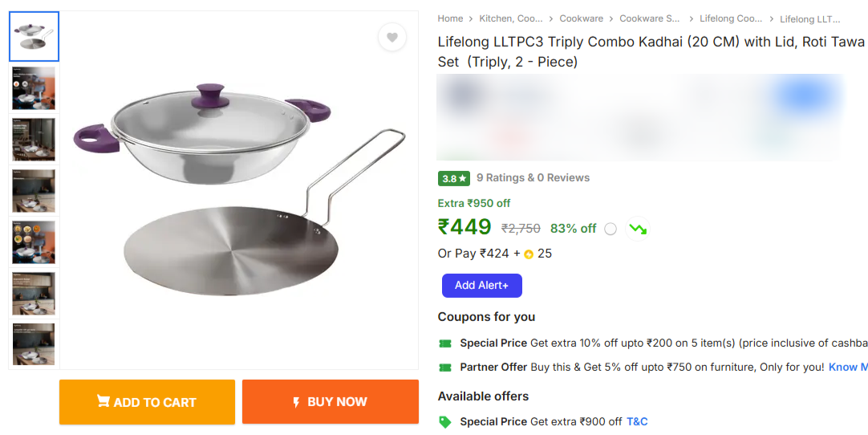Show the last thumbnail in the image strip
868x435 pixels.
click(34, 344)
